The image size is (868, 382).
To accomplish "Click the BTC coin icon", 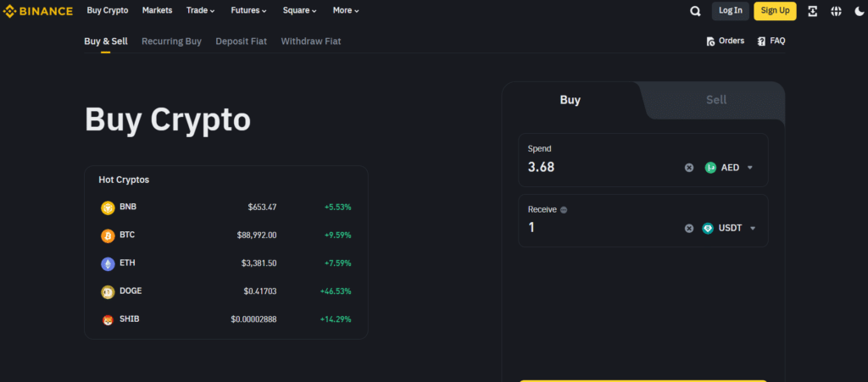I will click(108, 235).
